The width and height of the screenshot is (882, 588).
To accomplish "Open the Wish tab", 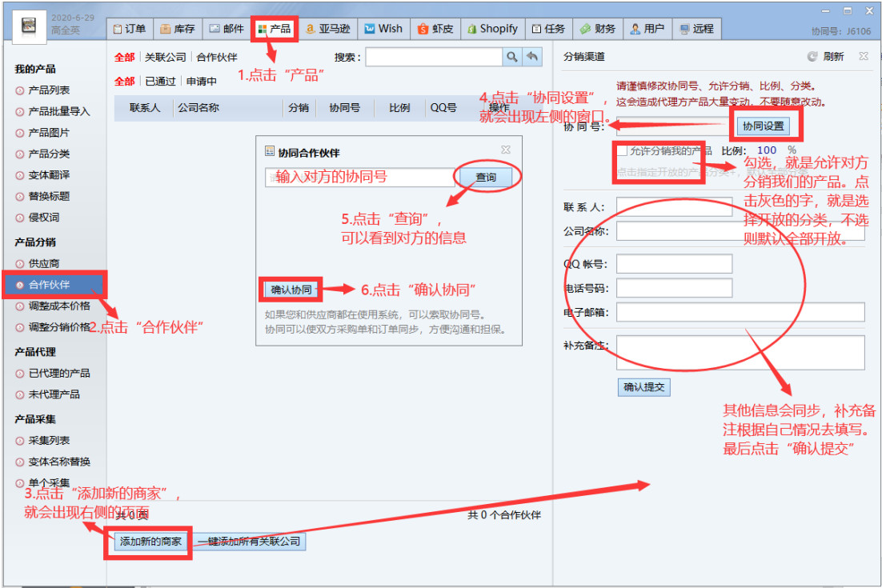I will [x=383, y=29].
